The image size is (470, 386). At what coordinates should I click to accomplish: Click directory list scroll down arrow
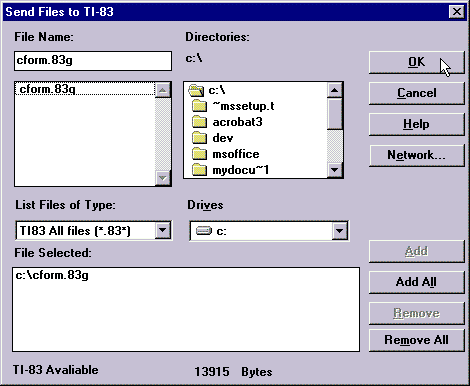point(335,170)
